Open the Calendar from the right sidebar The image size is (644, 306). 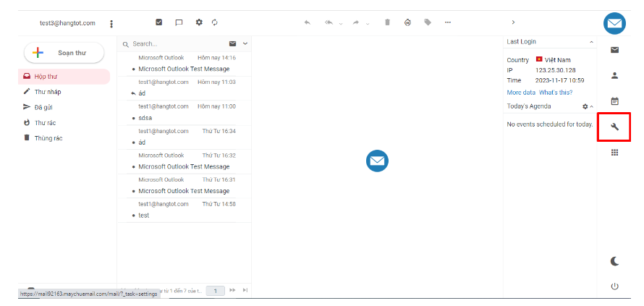pyautogui.click(x=614, y=101)
